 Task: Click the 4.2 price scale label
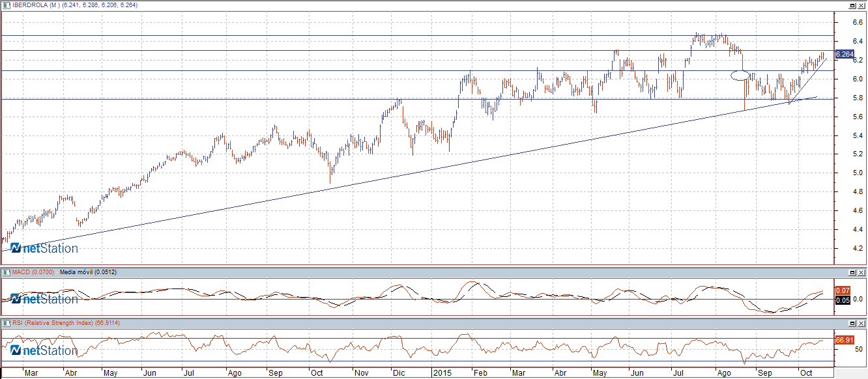(x=858, y=248)
